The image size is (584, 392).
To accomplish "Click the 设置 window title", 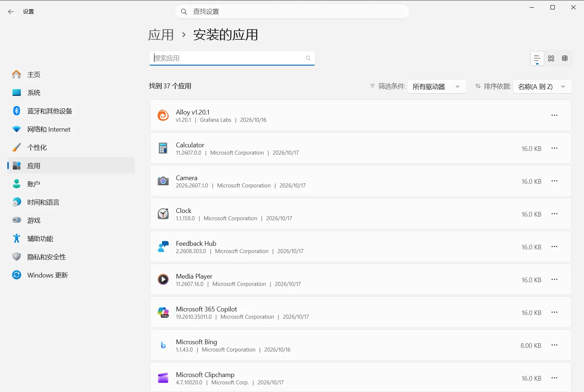I will (x=28, y=12).
